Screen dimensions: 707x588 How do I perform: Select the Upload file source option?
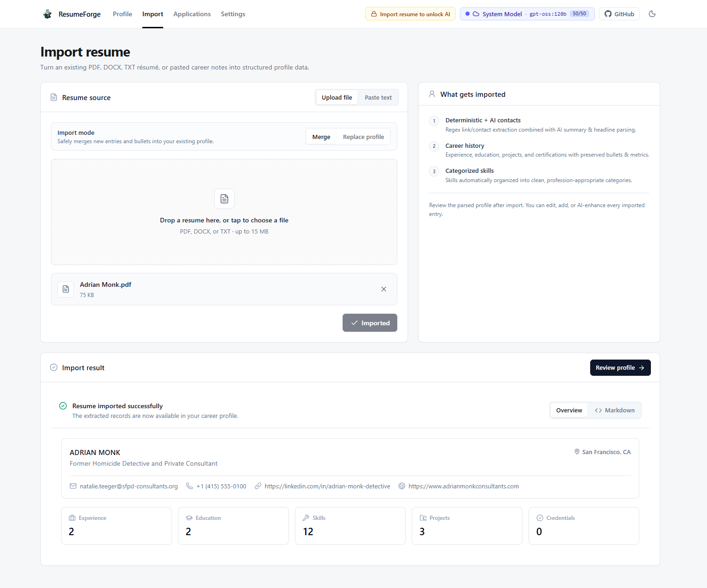[337, 97]
